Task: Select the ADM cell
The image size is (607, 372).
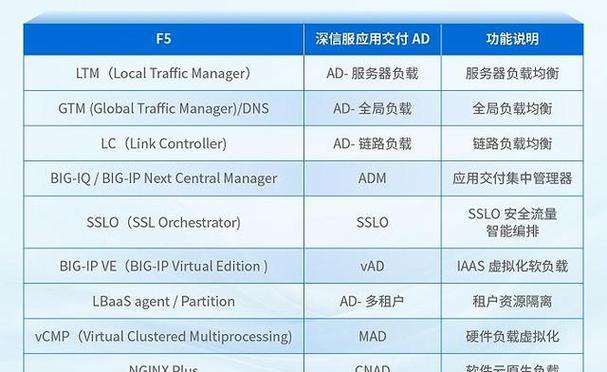Action: pos(372,178)
